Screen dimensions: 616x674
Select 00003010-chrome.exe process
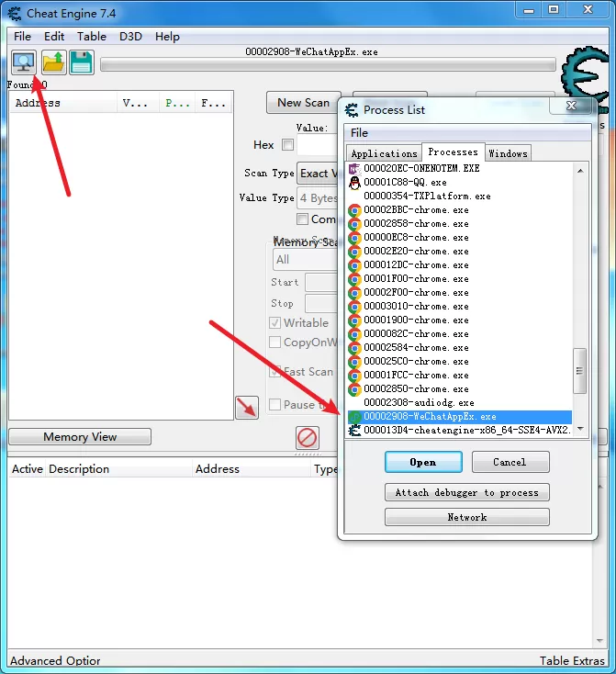pyautogui.click(x=460, y=306)
